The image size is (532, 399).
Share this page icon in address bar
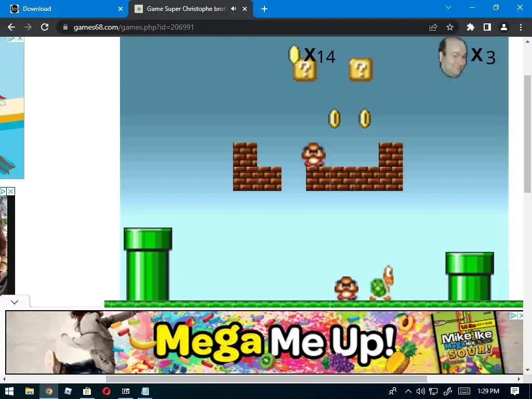coord(433,27)
